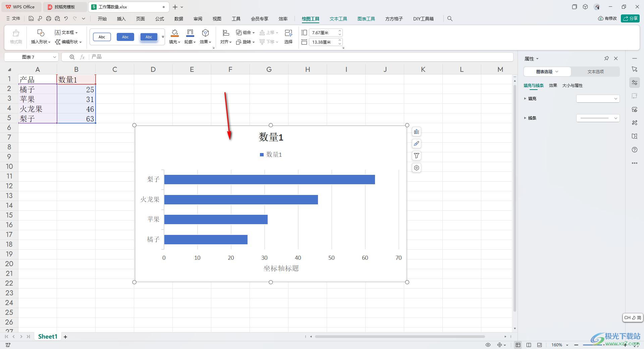Switch to Text Options in Properties panel

[595, 72]
